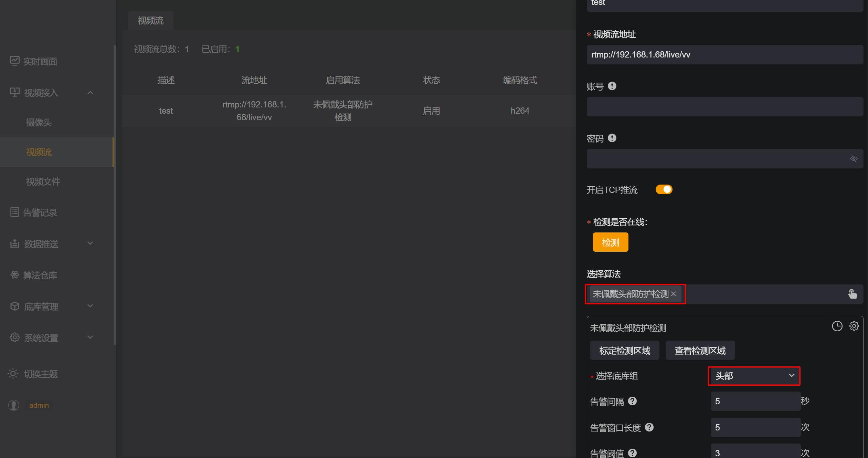Screen dimensions: 868x458
Task: Click help icon beside 告警窗口长度
Action: coord(649,427)
